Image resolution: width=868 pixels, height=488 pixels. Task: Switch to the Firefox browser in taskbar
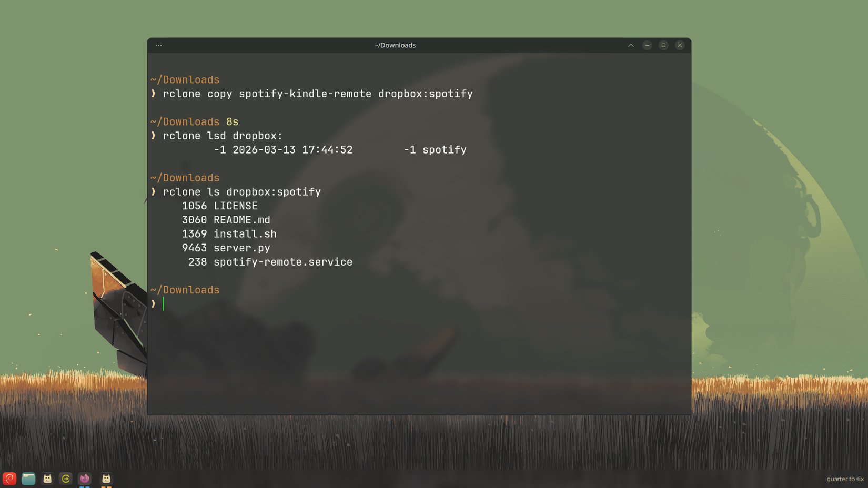[x=85, y=479]
